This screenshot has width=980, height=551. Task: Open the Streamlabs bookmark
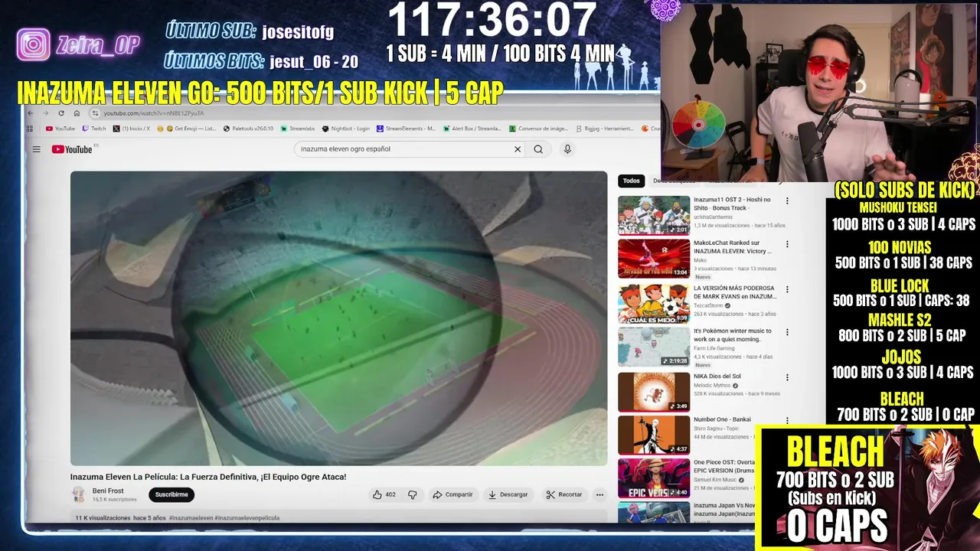[x=298, y=129]
